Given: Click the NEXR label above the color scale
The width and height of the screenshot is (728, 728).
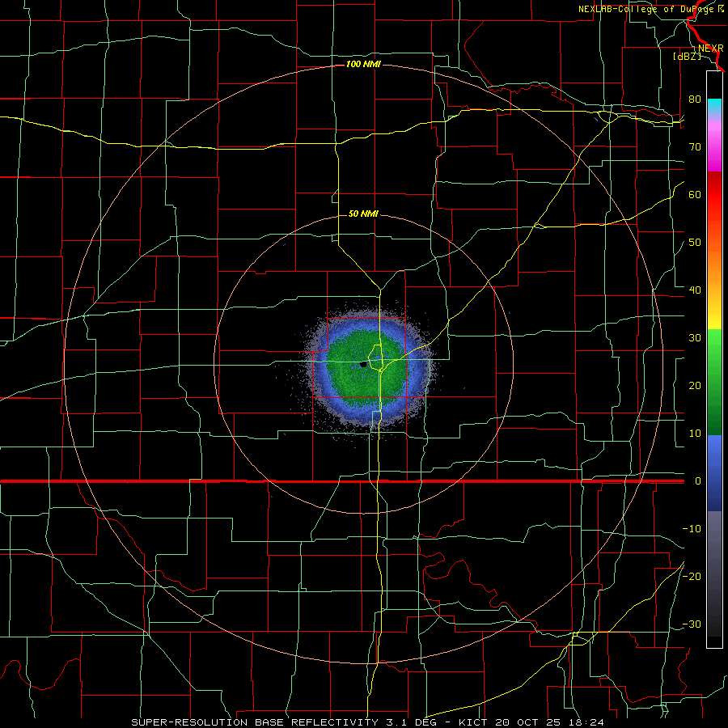Looking at the screenshot, I should pyautogui.click(x=711, y=49).
